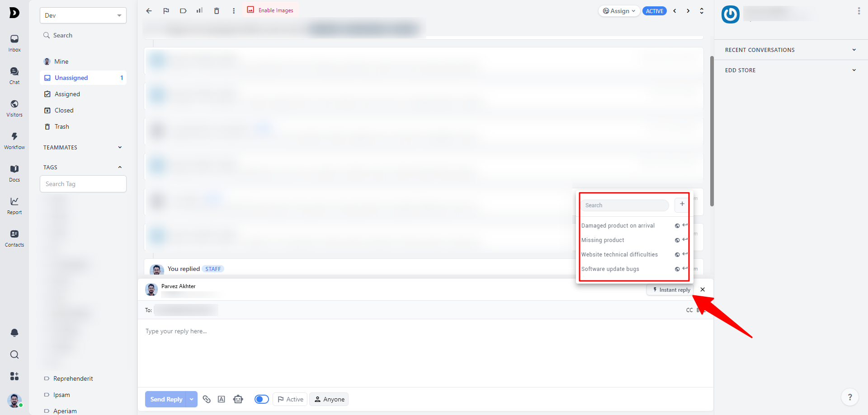Open the Inbox panel from left sidebar

click(x=14, y=42)
